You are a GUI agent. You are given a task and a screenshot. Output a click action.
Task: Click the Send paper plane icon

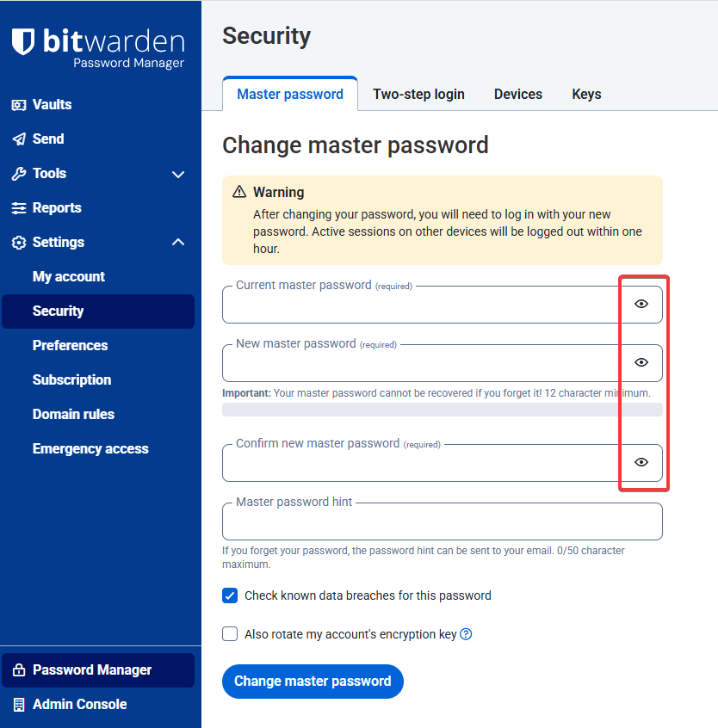19,139
